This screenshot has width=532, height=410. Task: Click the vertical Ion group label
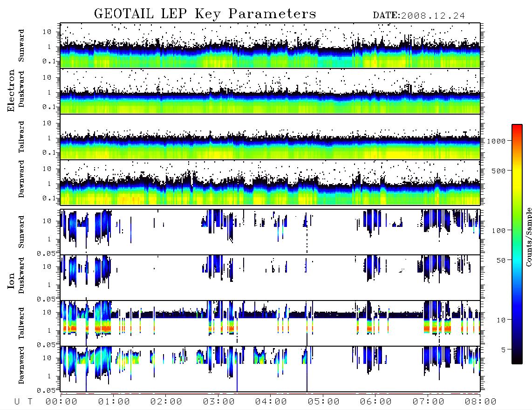tap(11, 280)
